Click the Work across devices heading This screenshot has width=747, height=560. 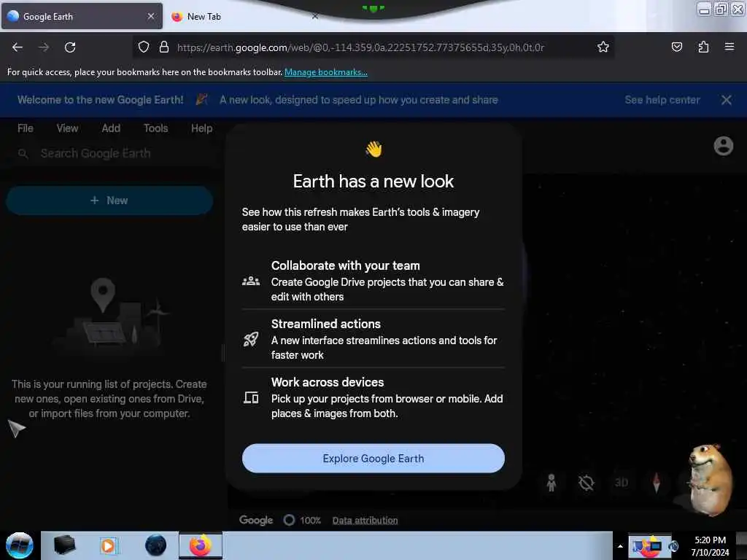[328, 382]
